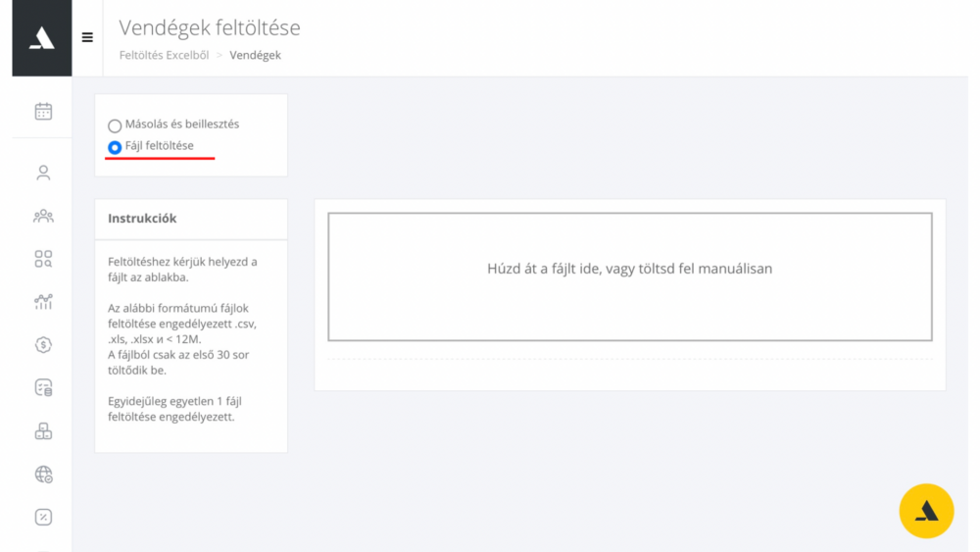
Task: Open the statistics chart sidebar icon
Action: (43, 302)
